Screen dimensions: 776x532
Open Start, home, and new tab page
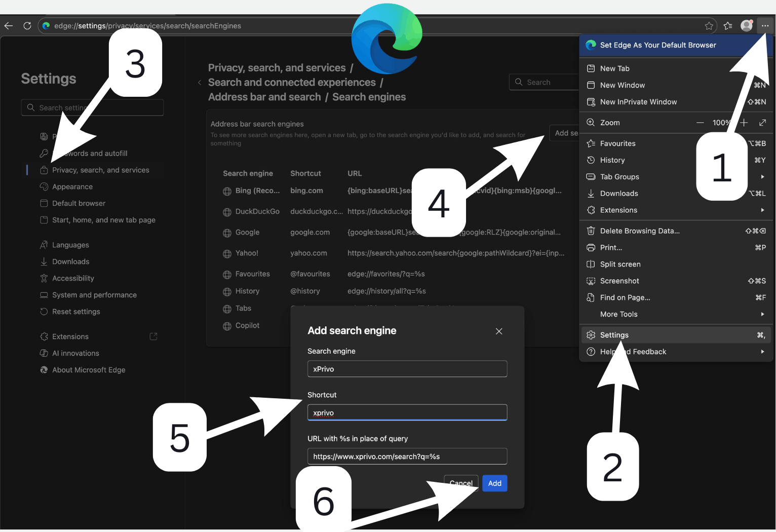point(104,220)
